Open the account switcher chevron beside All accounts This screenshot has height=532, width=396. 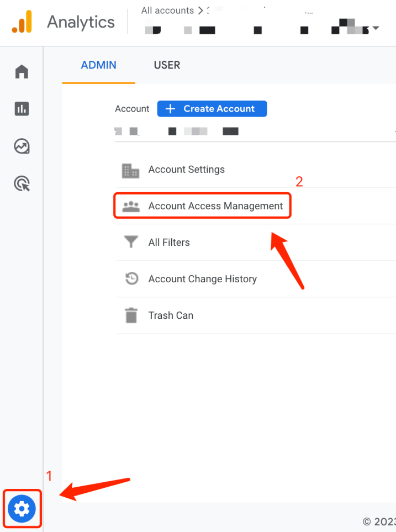point(200,10)
